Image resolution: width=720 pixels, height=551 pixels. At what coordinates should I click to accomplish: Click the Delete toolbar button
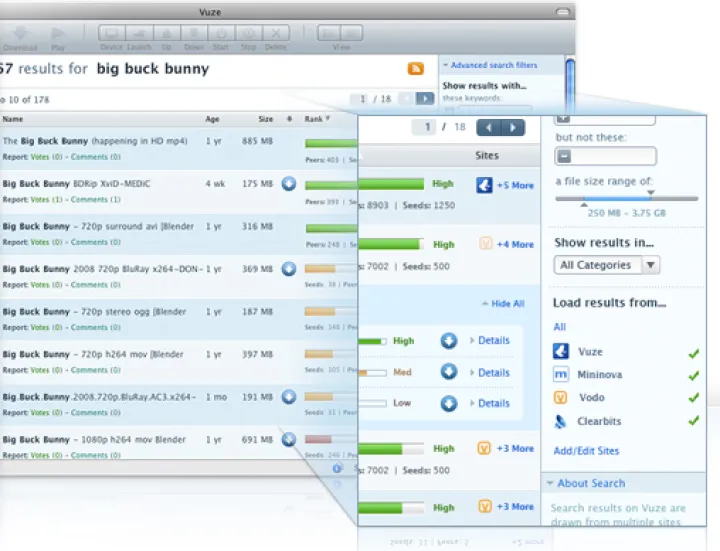[276, 35]
